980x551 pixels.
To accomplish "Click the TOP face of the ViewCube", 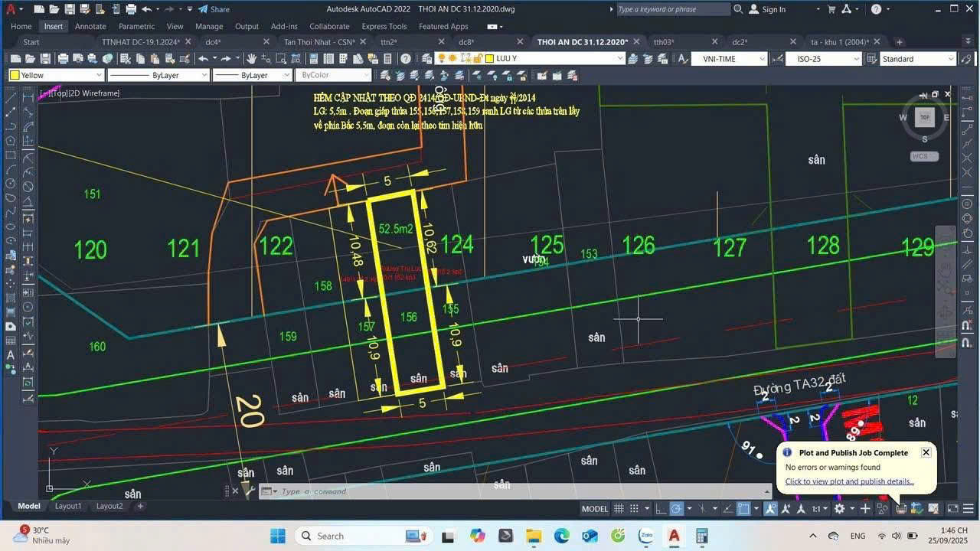I will [x=925, y=118].
